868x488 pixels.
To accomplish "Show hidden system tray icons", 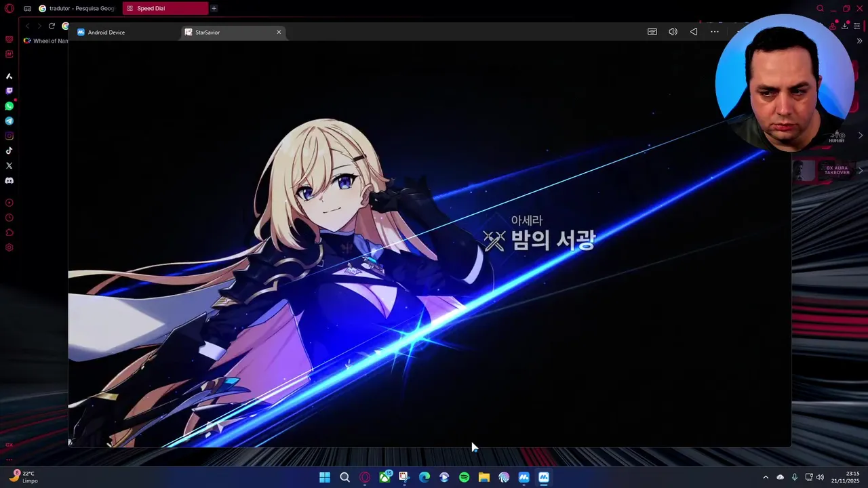I will point(766,477).
